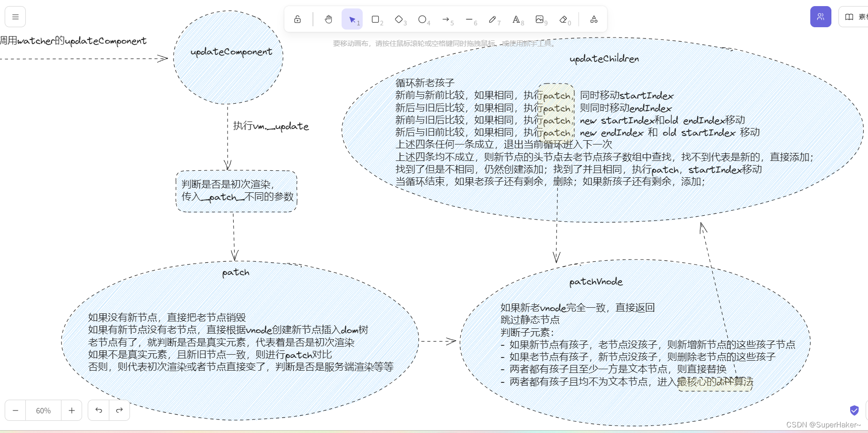
Task: Choose the Rectangle shape tool
Action: (x=375, y=19)
